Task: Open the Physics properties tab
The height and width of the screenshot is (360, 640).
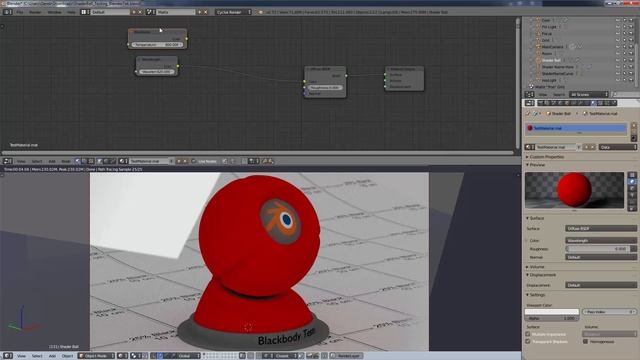Action: 613,103
